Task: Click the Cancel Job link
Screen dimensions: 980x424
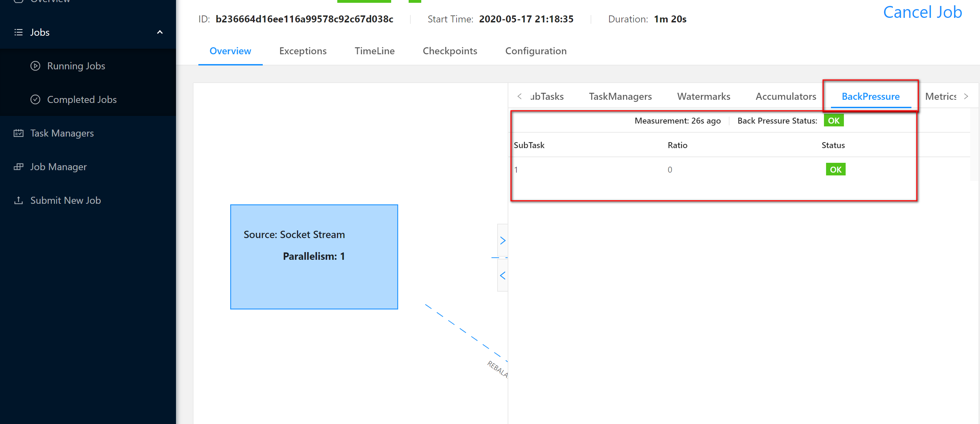Action: [922, 12]
